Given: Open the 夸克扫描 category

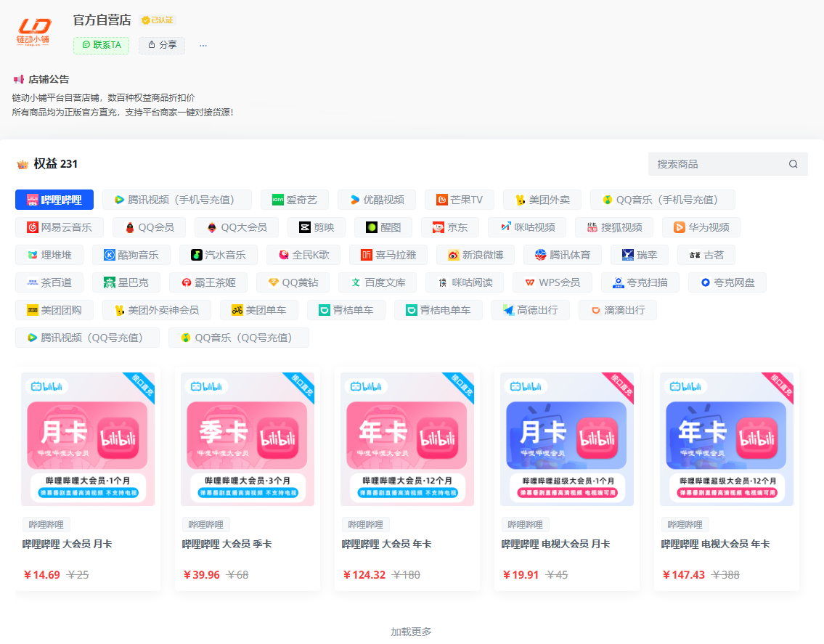Looking at the screenshot, I should (640, 282).
